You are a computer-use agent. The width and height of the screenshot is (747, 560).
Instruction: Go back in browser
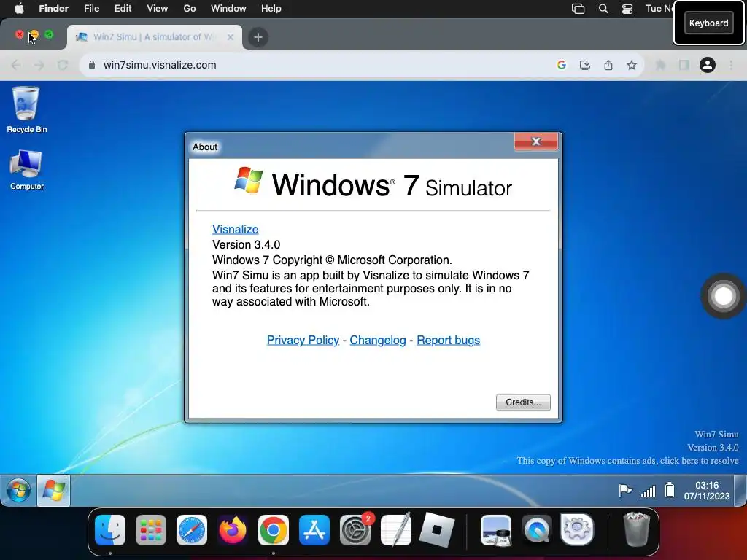16,65
